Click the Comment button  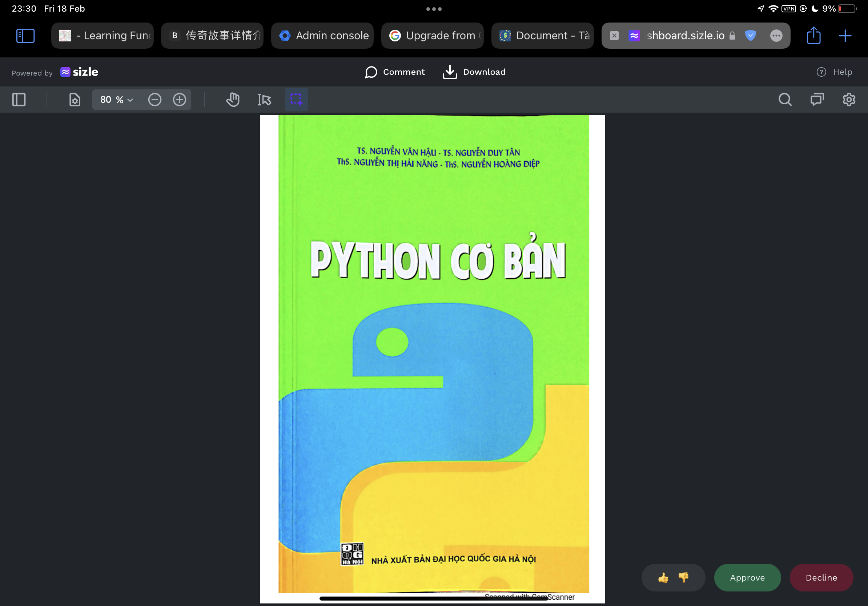[395, 72]
